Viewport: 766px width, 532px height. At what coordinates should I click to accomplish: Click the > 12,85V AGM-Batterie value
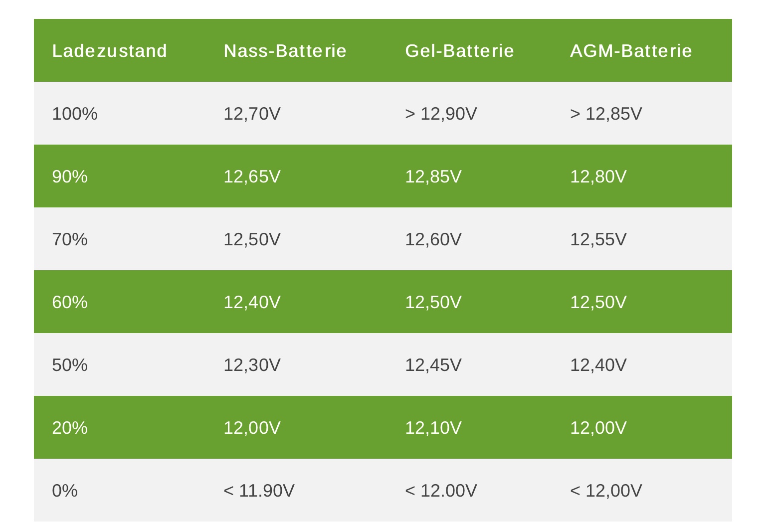click(x=606, y=114)
